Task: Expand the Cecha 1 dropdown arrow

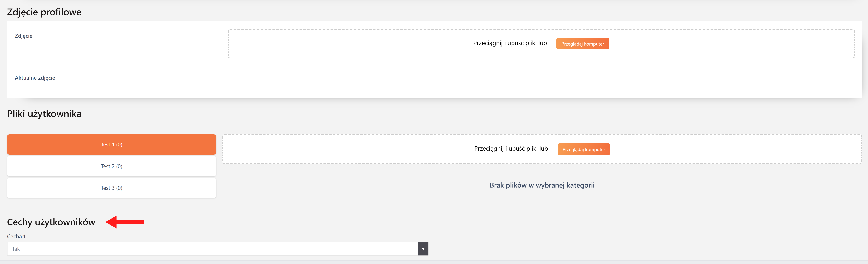Action: pos(423,249)
